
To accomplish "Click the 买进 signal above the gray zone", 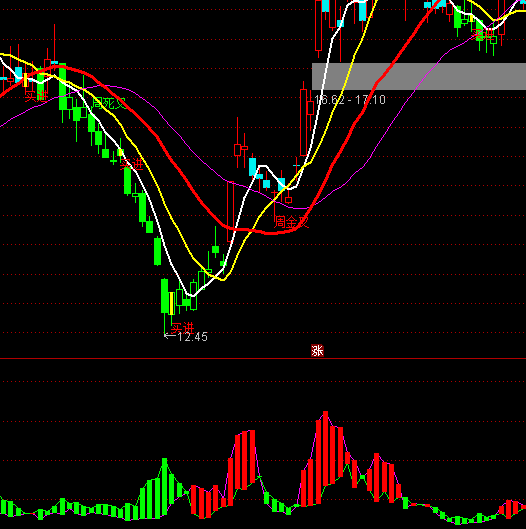I will (483, 34).
